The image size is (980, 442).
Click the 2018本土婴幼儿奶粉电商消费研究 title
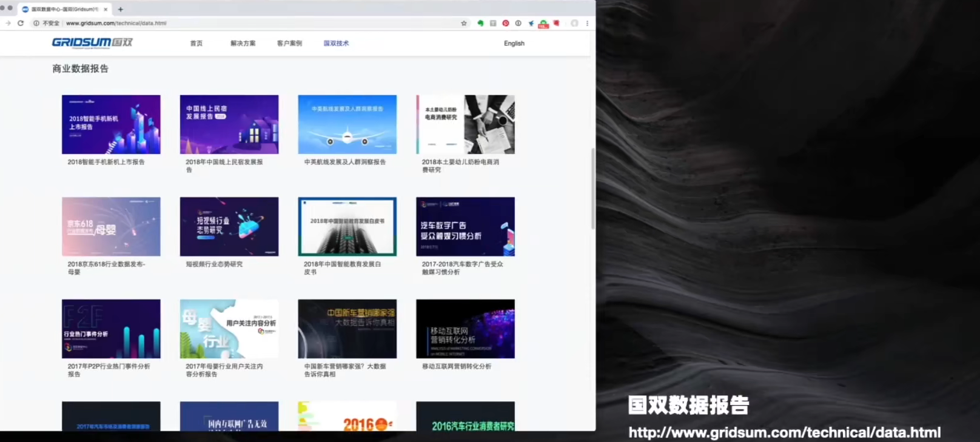point(461,166)
